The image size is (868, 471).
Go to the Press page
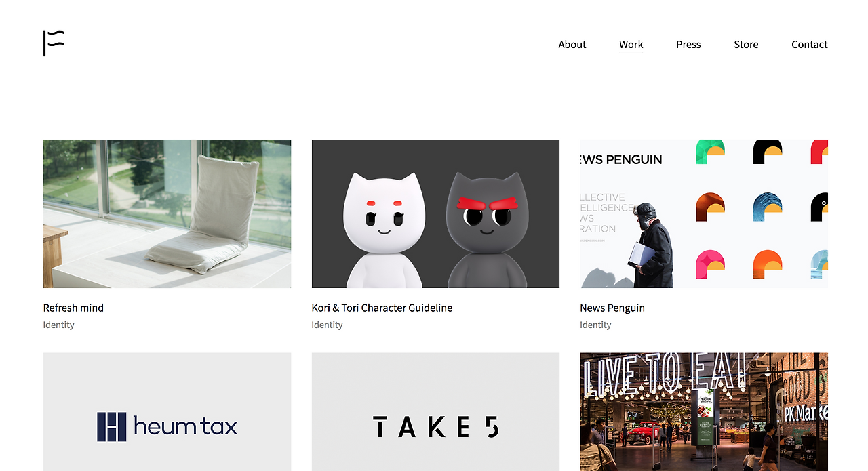[688, 45]
